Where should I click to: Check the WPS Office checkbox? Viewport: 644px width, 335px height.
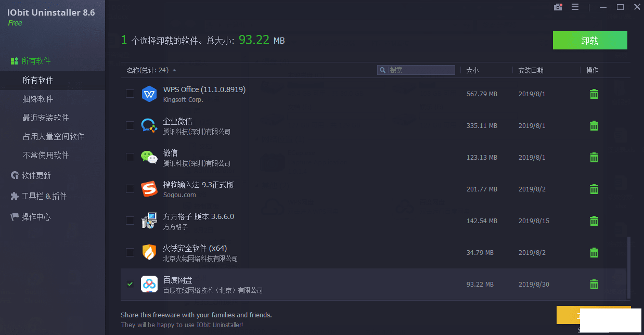(130, 94)
